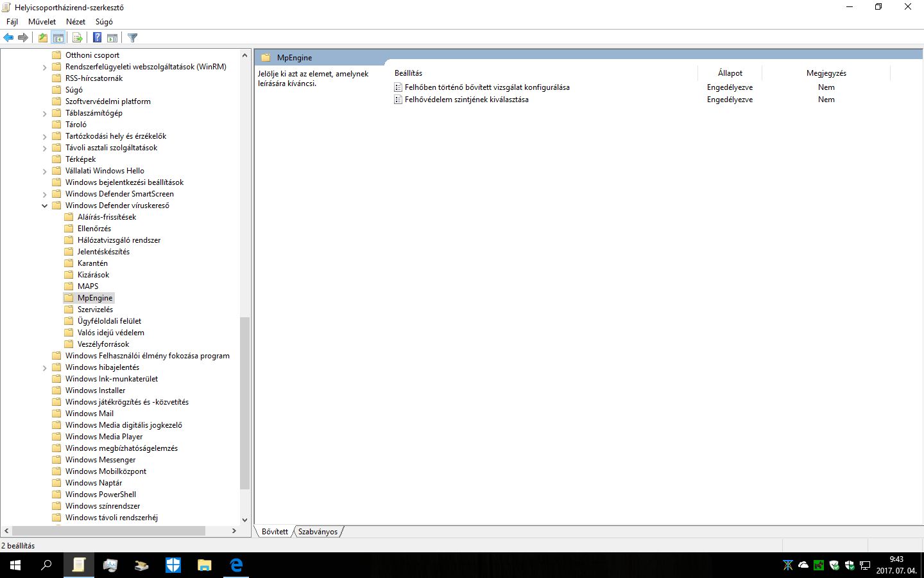
Task: Open taskbar search magnifier
Action: click(x=46, y=565)
